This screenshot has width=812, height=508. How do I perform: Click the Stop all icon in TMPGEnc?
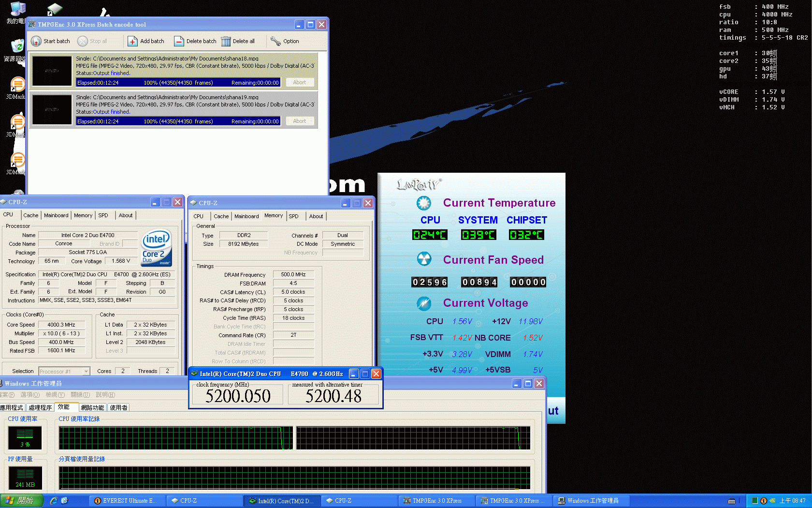pyautogui.click(x=83, y=41)
